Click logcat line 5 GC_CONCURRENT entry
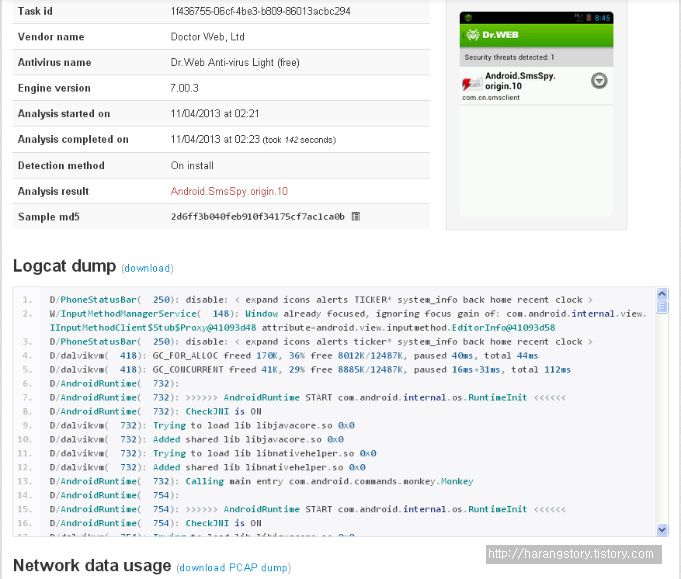Image resolution: width=681 pixels, height=579 pixels. tap(310, 370)
